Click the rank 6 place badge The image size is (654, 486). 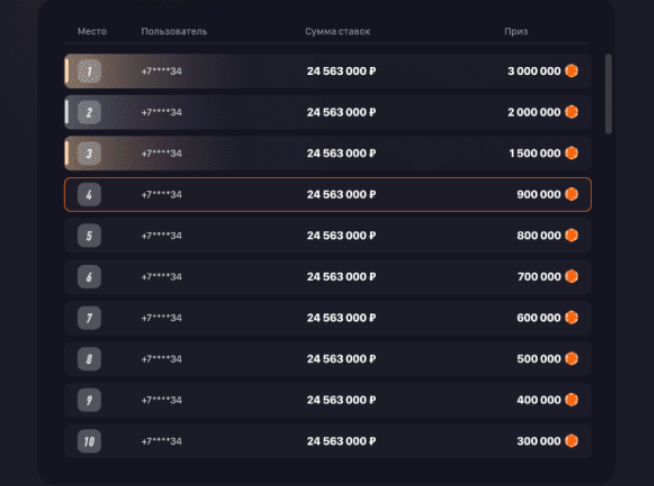click(x=89, y=277)
